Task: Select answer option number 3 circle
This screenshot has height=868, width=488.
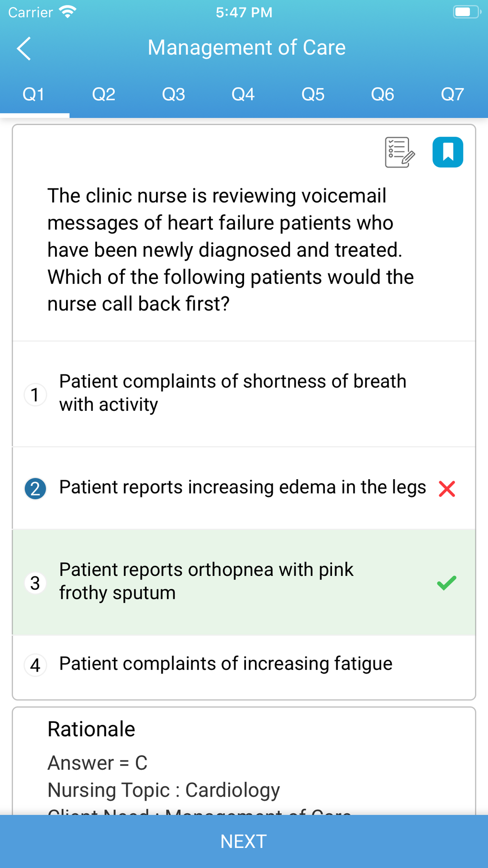Action: [x=35, y=583]
